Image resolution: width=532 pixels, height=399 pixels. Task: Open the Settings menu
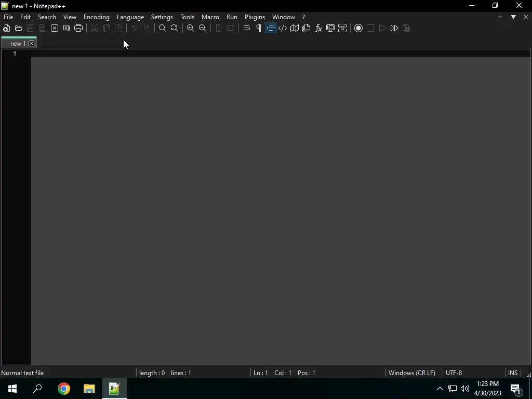coord(162,17)
